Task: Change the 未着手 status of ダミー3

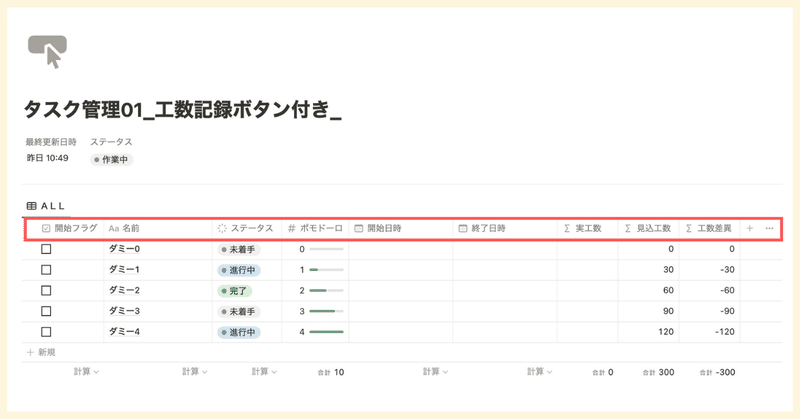Action: click(x=239, y=311)
